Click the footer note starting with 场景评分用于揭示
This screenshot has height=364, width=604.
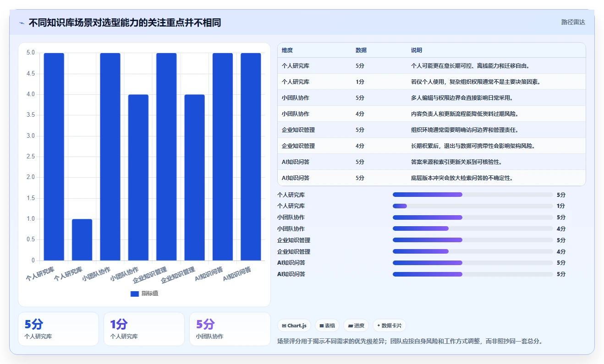410,342
